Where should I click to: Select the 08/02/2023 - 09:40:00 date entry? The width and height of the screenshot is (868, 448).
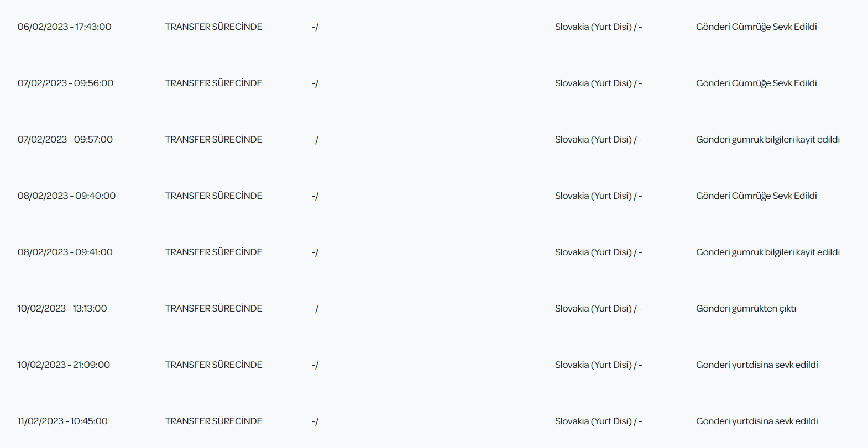point(66,196)
